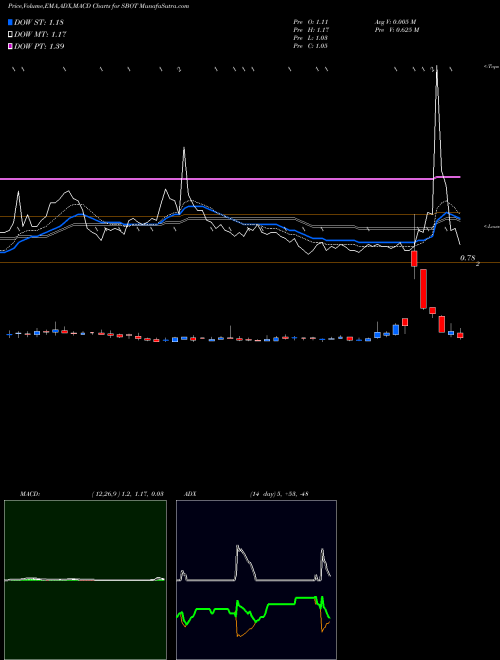Click the white DOW MT legend swatch
Screen dimensions: 500x660
[x=10, y=35]
